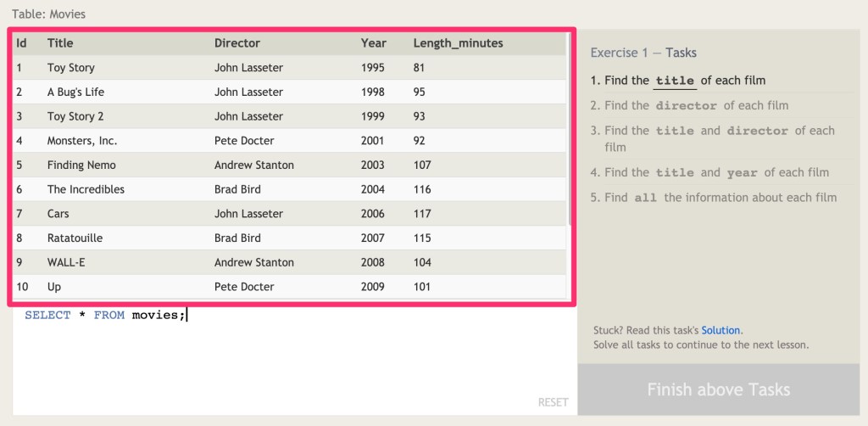Click the Finding Nemo title cell

coord(81,165)
